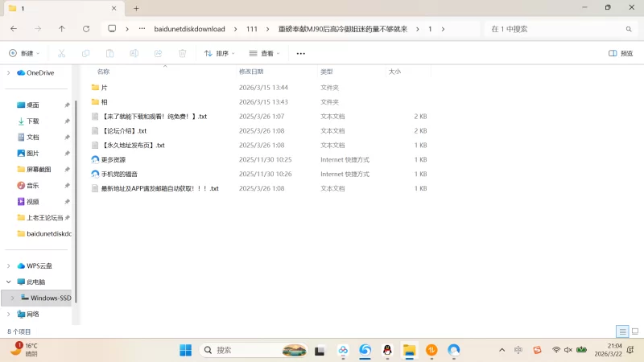The width and height of the screenshot is (644, 362).
Task: Open the three-dot See more menu
Action: [x=301, y=53]
